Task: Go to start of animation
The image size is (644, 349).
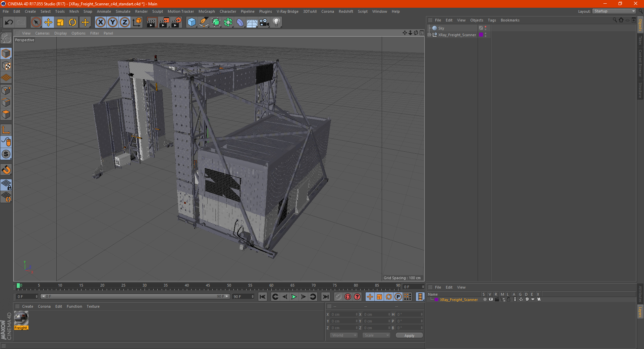Action: tap(263, 297)
